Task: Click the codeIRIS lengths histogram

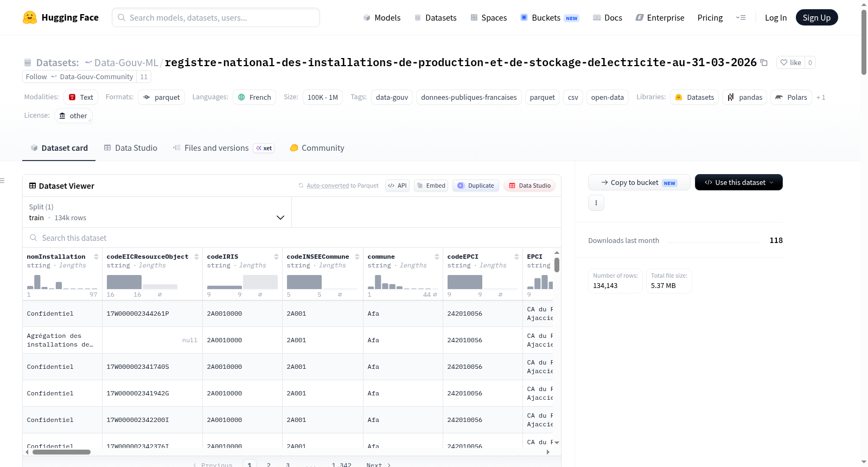Action: click(x=242, y=282)
